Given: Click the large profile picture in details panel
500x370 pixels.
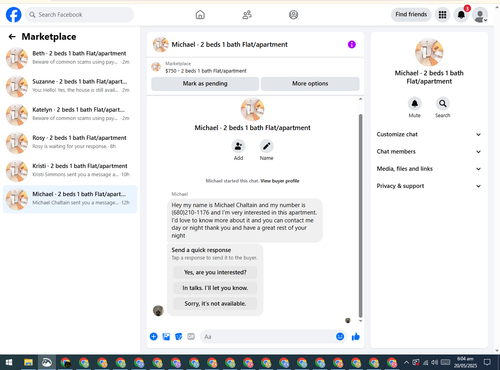Looking at the screenshot, I should pos(429,52).
